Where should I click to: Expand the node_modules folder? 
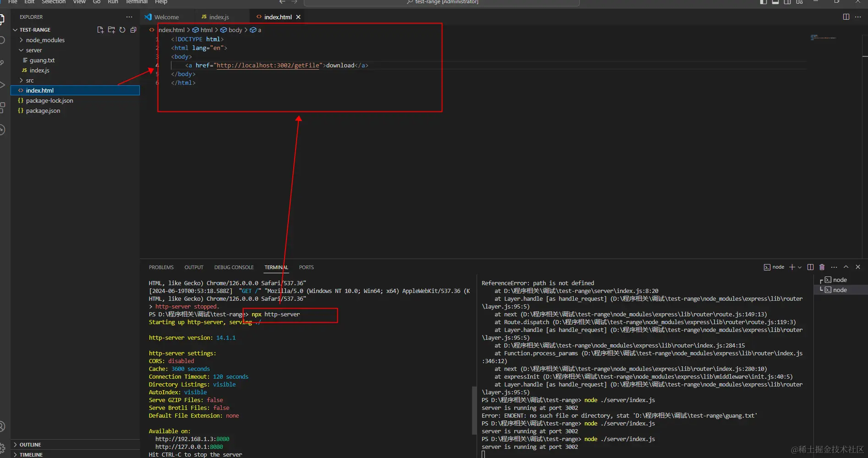pyautogui.click(x=45, y=40)
